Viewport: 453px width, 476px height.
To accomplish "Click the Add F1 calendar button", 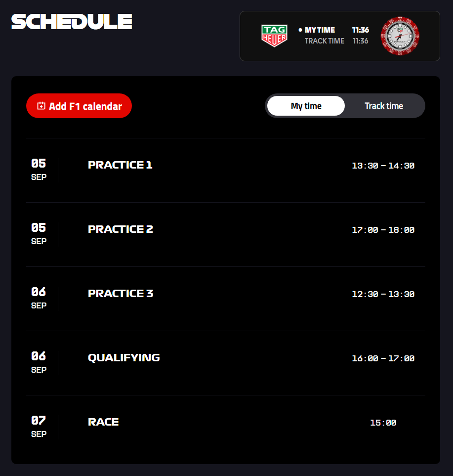I will [x=79, y=106].
